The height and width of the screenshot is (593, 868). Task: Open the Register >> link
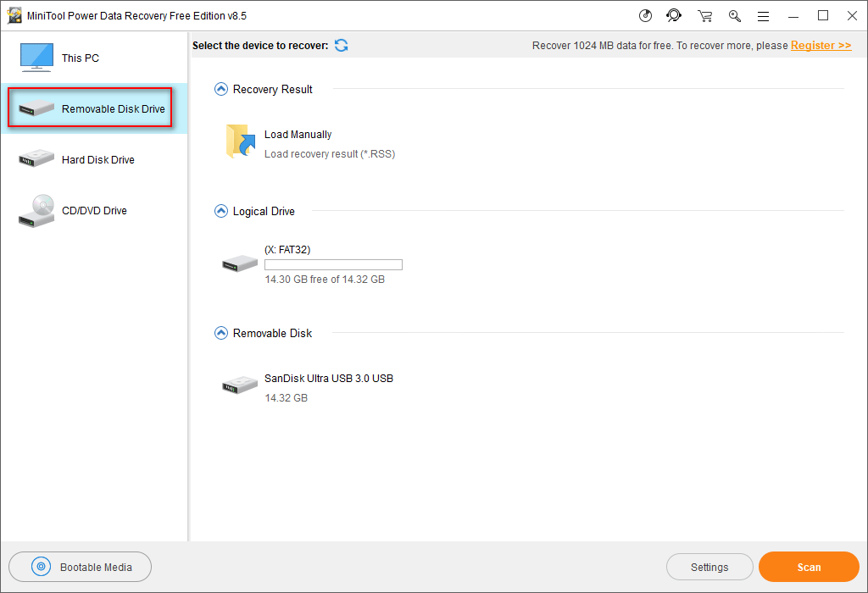click(x=821, y=46)
